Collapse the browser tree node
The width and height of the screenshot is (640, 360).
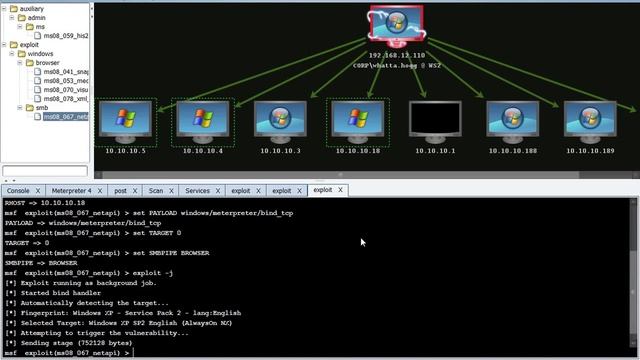tap(20, 62)
